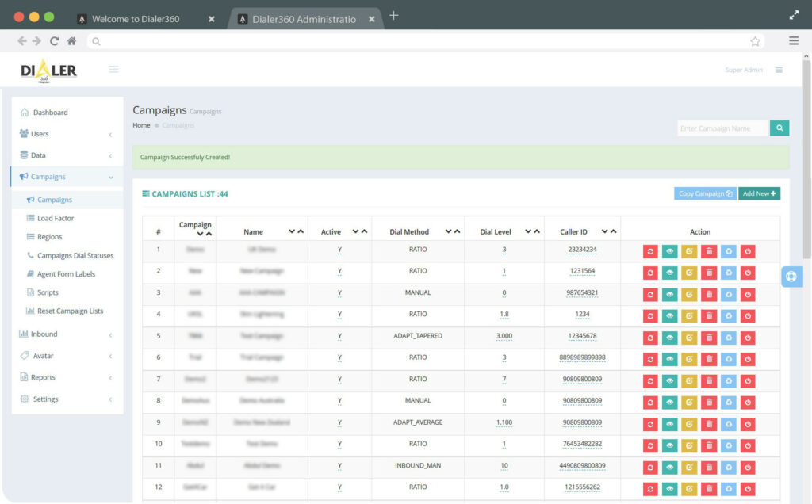Click the copy action icon for Test Campaign
Image resolution: width=812 pixels, height=504 pixels.
pyautogui.click(x=729, y=337)
